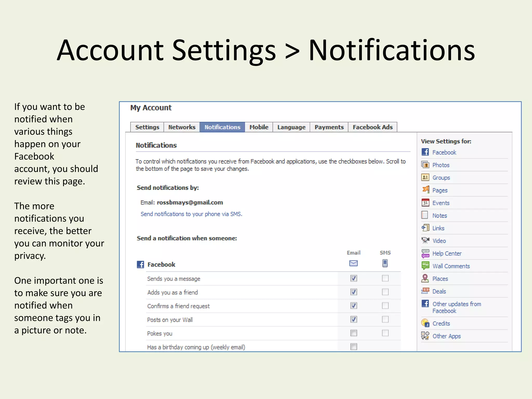Image resolution: width=532 pixels, height=399 pixels.
Task: Open the Settings tab
Action: click(147, 127)
